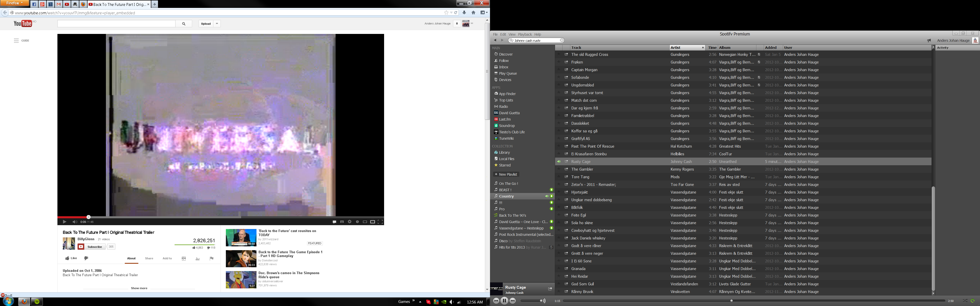Open the YouTube Guide menu

click(21, 41)
